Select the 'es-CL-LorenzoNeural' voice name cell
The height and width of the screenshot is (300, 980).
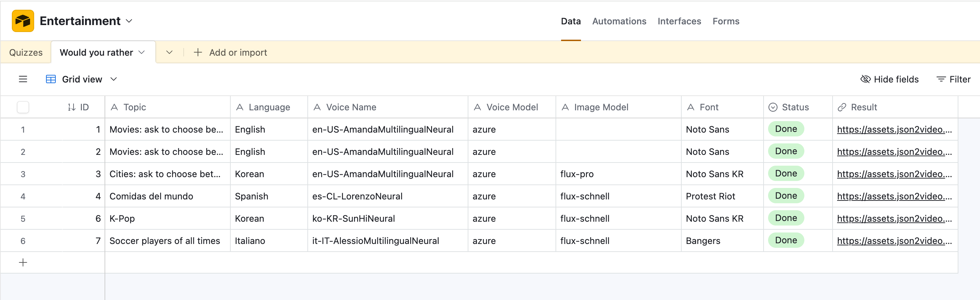[x=388, y=196]
